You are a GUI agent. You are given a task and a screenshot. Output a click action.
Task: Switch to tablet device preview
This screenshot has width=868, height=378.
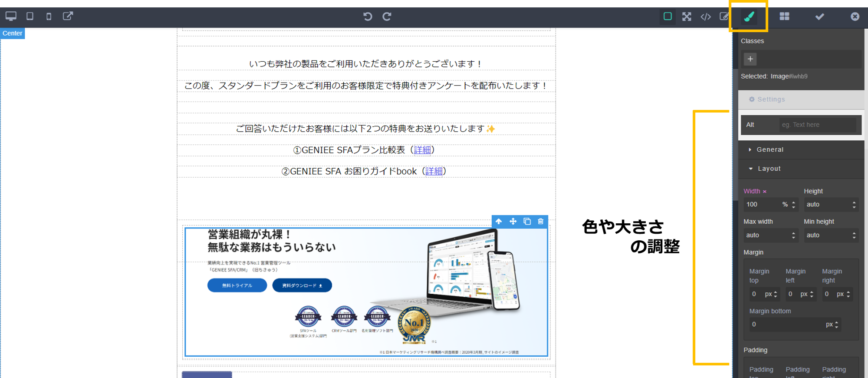point(30,17)
